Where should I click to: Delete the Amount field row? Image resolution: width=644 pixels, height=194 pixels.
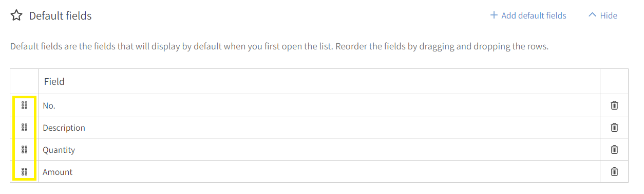point(614,172)
